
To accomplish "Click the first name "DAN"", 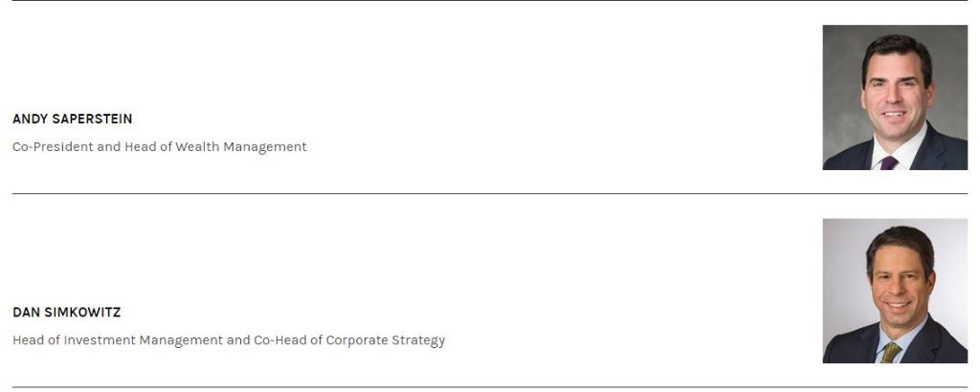I will click(26, 313).
